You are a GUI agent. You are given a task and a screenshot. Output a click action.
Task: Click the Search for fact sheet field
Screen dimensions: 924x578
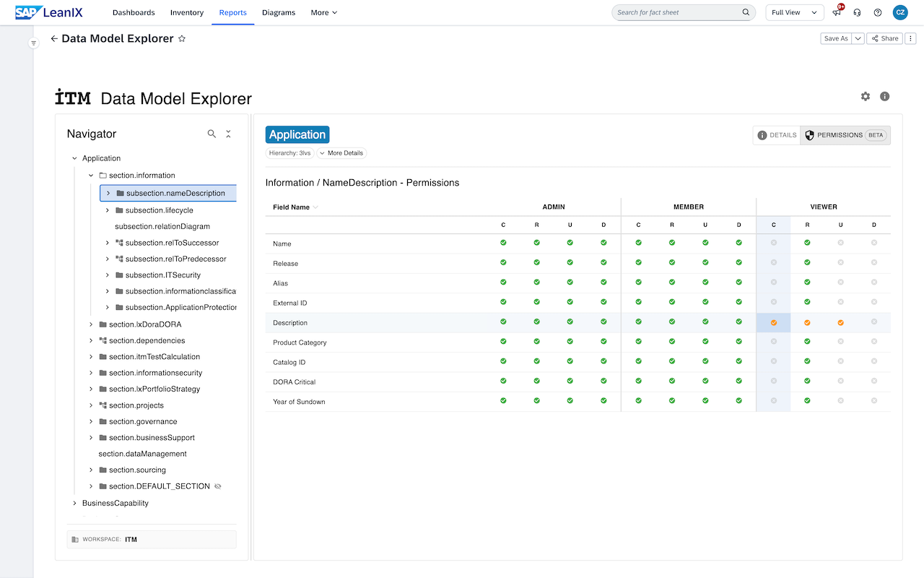(683, 12)
